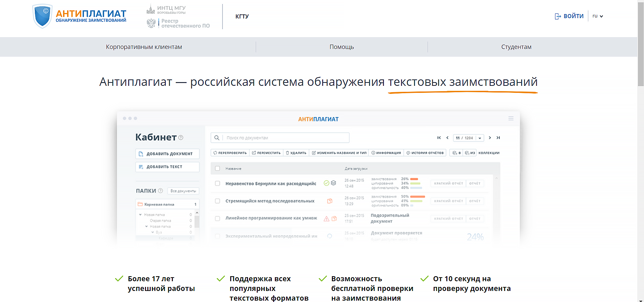Click the Добавить документ button

point(167,154)
